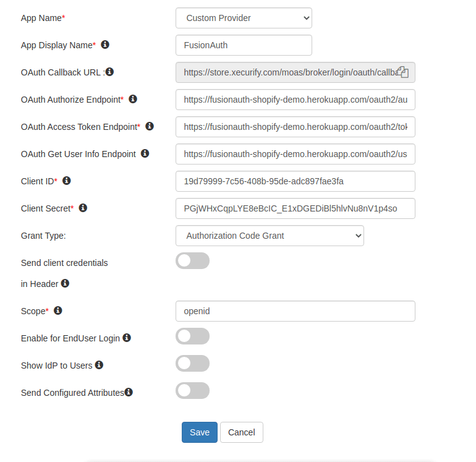This screenshot has width=476, height=462.
Task: Open the App Name dropdown showing Custom Provider
Action: coord(244,18)
